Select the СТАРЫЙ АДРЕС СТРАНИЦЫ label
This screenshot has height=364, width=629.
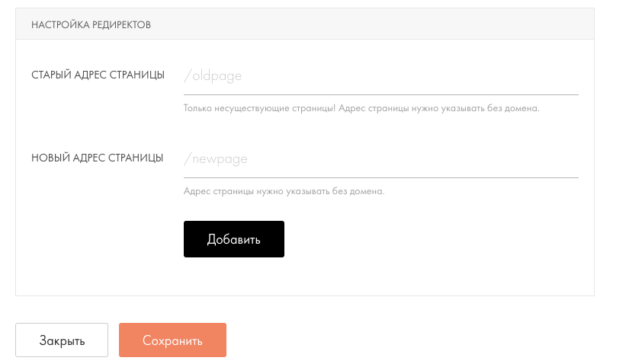[x=98, y=75]
